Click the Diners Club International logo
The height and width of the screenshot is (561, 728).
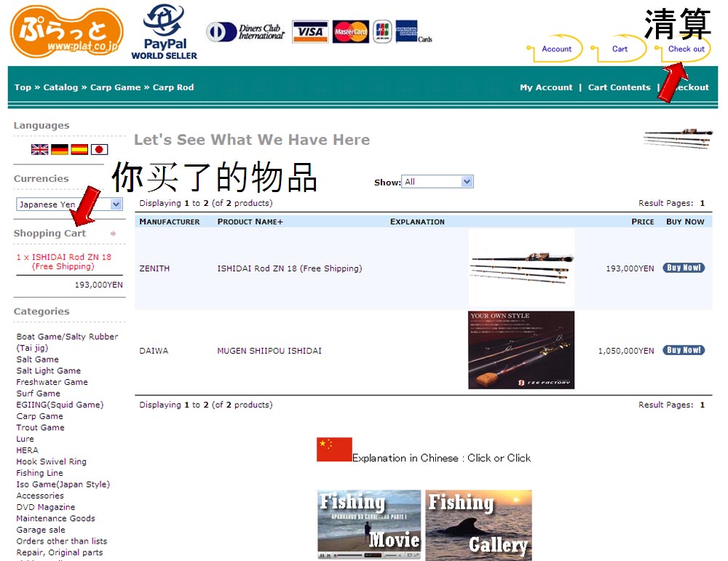pos(245,32)
